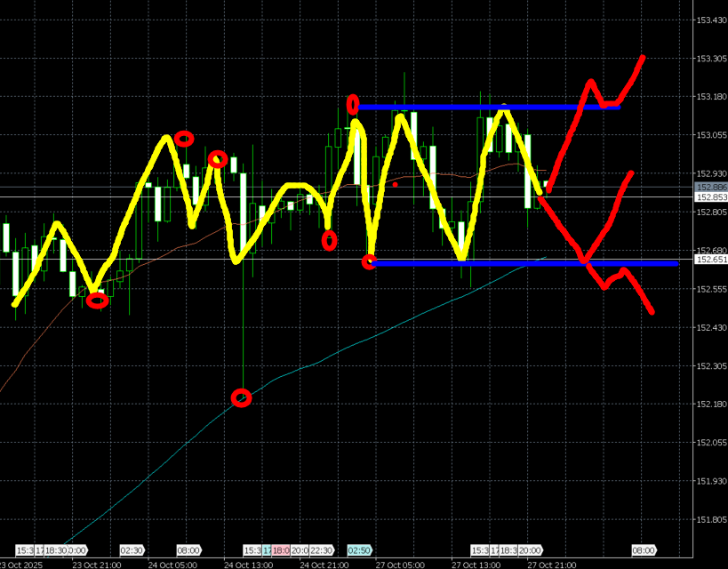
Task: Click the 152.651 horizontal line price label
Action: pos(710,260)
